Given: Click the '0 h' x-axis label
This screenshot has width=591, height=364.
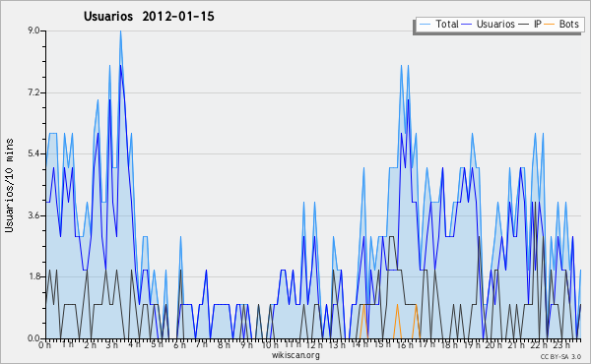Looking at the screenshot, I should coord(45,345).
